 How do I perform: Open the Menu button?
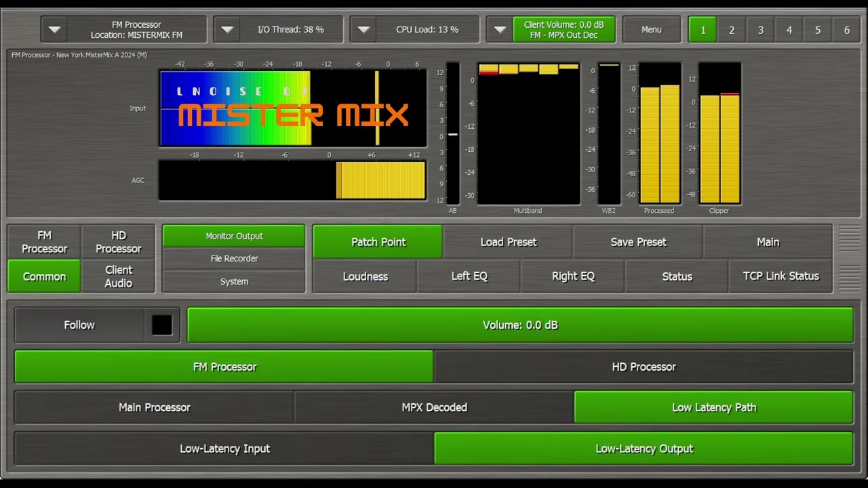pyautogui.click(x=652, y=30)
